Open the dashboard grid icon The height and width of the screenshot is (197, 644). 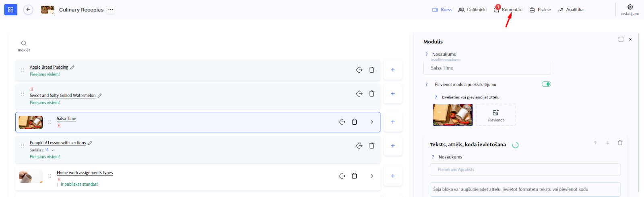click(x=11, y=10)
